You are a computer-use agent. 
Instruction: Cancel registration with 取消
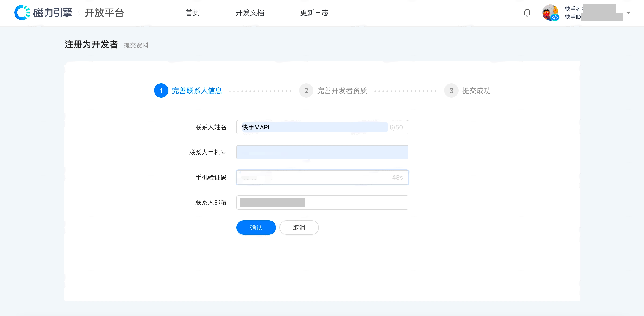point(299,228)
